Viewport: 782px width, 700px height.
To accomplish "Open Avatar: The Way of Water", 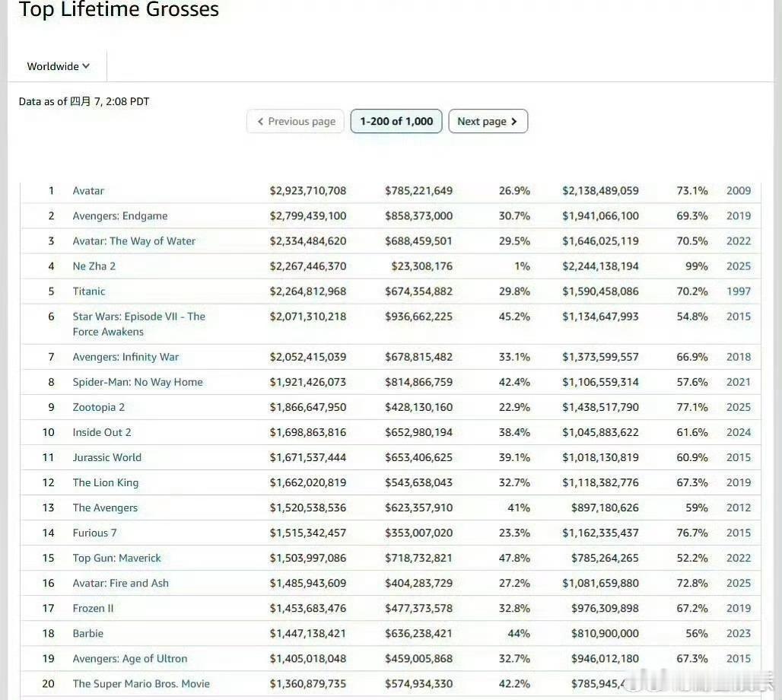I will pos(134,240).
